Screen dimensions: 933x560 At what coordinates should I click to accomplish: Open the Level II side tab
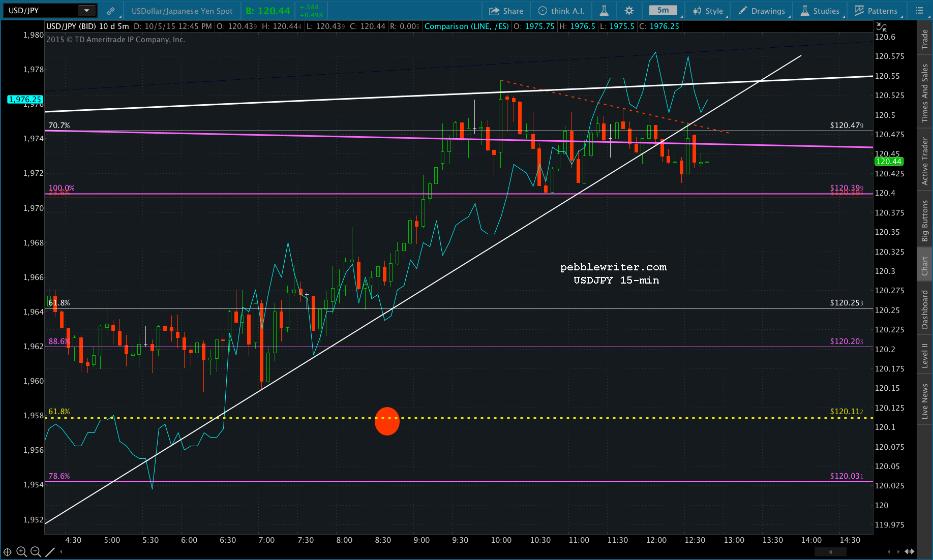click(x=925, y=355)
